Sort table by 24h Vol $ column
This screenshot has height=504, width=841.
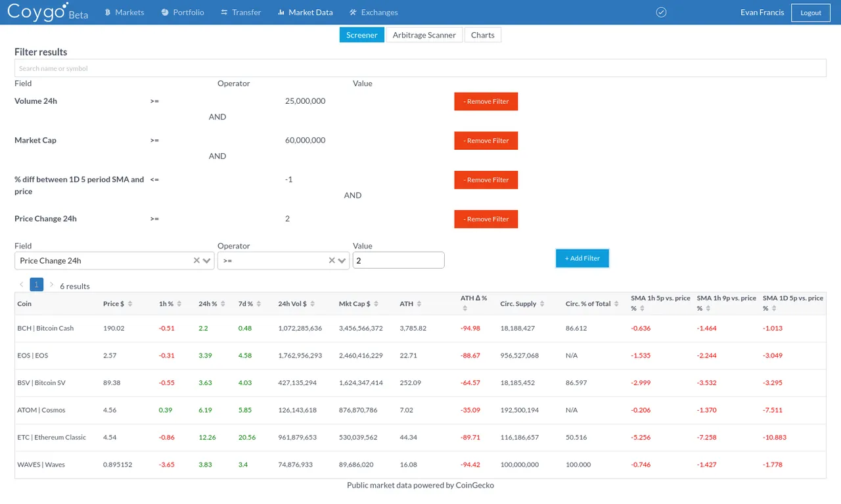(x=312, y=304)
